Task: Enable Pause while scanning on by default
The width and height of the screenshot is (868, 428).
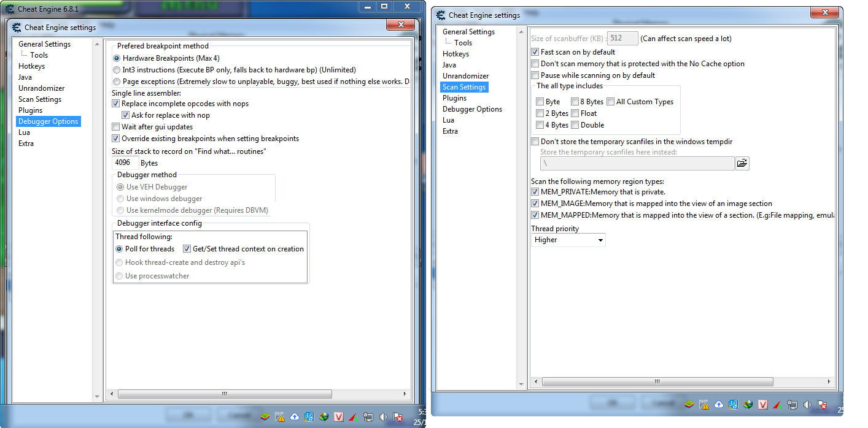Action: click(x=535, y=75)
